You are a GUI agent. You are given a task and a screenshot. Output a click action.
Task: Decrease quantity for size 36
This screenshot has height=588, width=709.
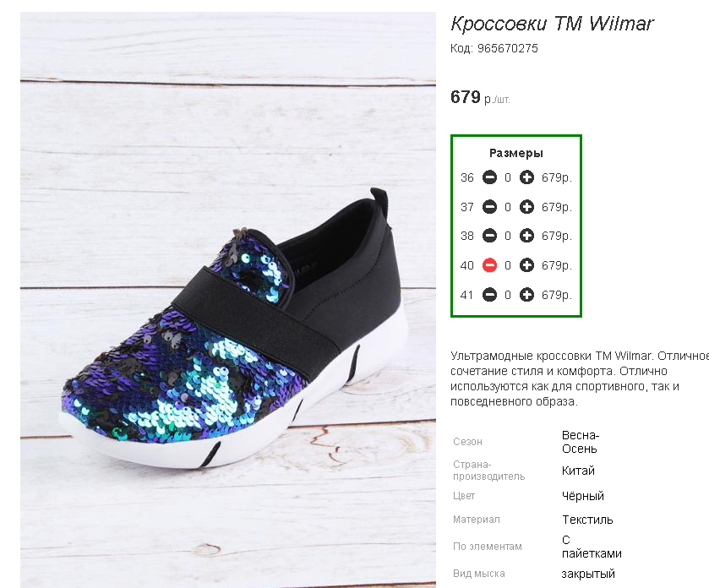(x=489, y=177)
